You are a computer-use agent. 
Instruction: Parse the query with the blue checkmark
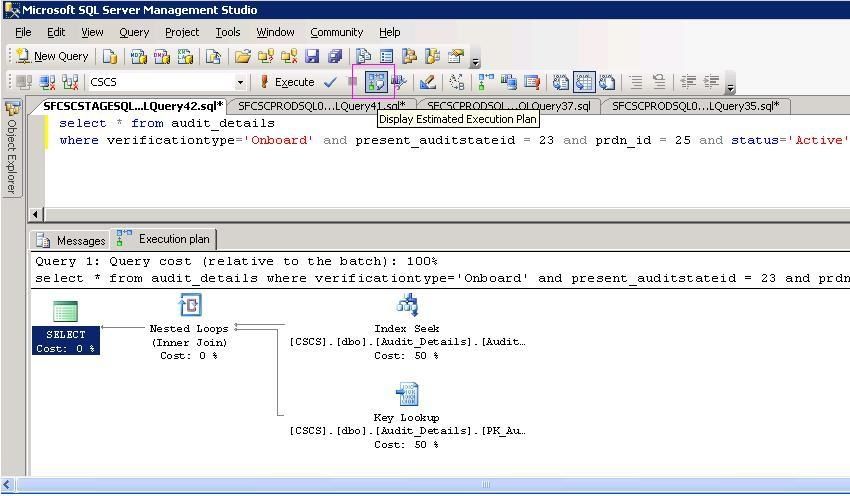330,82
